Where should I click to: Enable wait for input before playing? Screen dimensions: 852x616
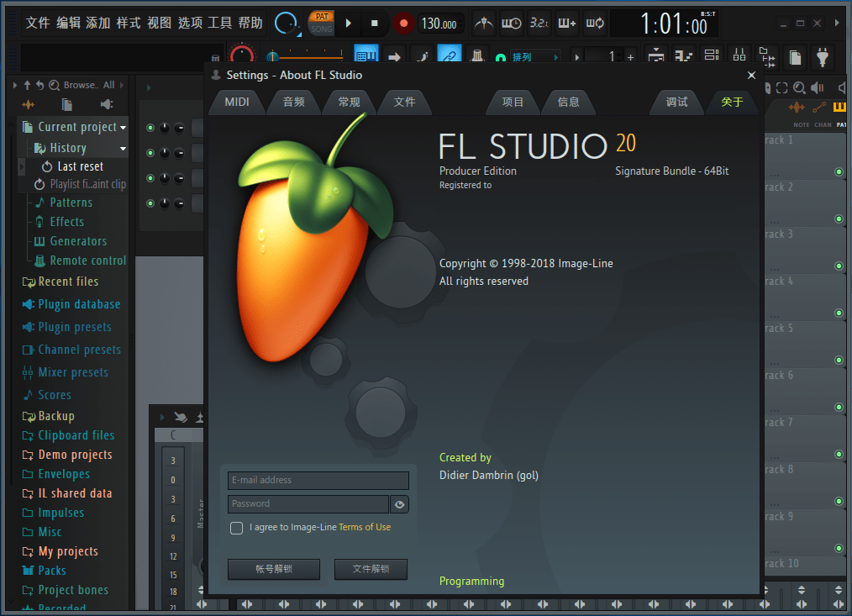pyautogui.click(x=511, y=24)
